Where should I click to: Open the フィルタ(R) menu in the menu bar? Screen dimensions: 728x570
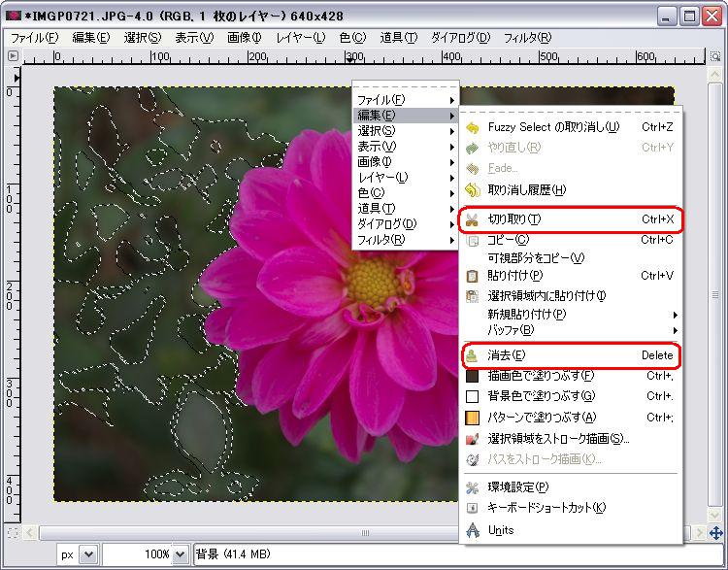pos(527,38)
